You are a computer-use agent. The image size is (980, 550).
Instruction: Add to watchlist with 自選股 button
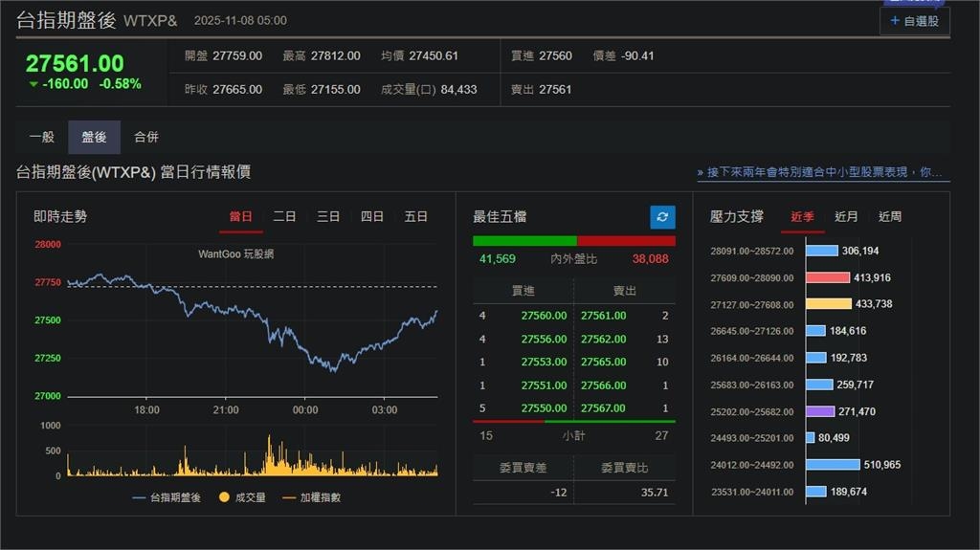[x=914, y=21]
